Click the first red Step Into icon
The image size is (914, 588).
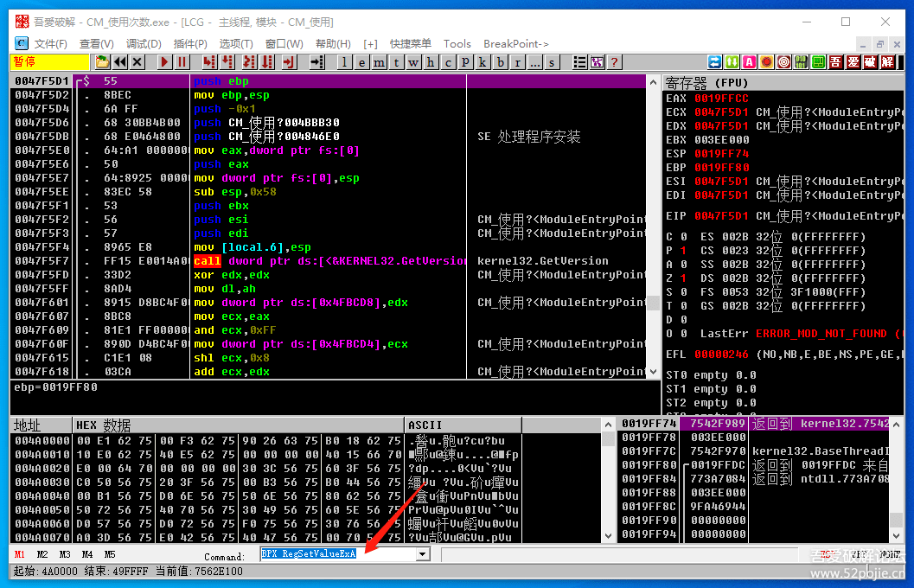208,62
